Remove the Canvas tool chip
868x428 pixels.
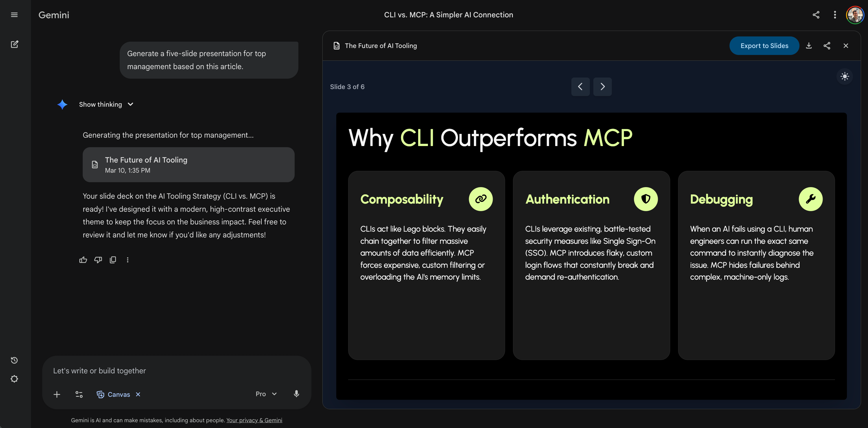coord(138,394)
